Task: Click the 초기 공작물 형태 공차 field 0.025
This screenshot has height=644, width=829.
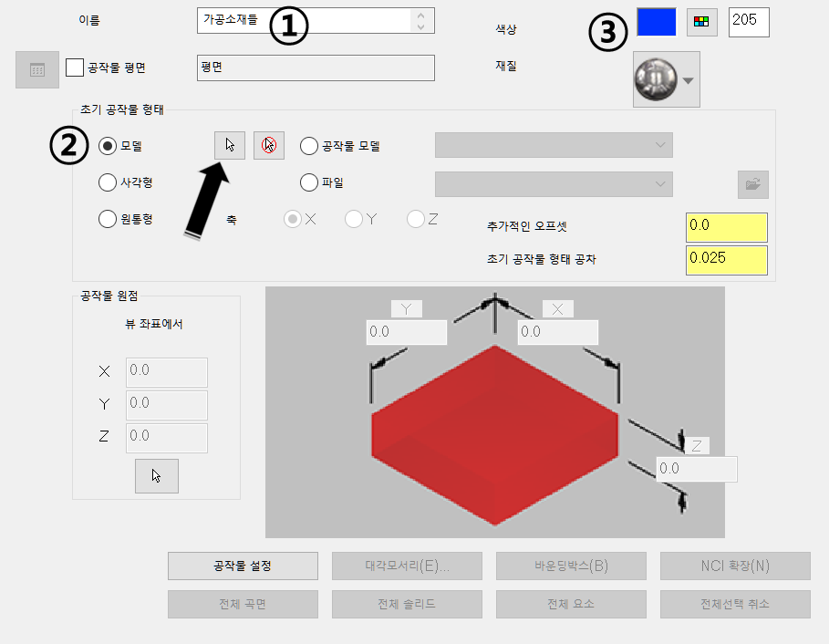Action: pos(727,260)
